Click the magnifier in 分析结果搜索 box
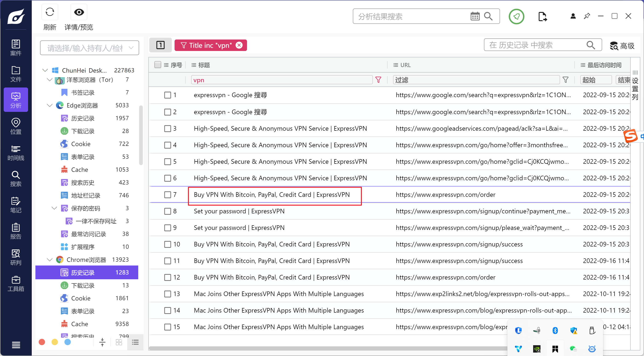This screenshot has height=356, width=644. (488, 17)
